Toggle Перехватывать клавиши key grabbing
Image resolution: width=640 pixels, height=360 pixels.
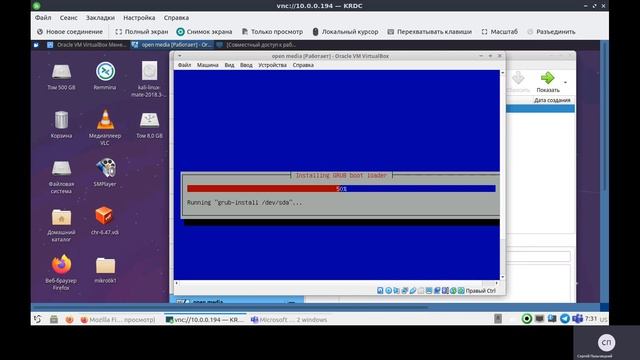click(429, 31)
